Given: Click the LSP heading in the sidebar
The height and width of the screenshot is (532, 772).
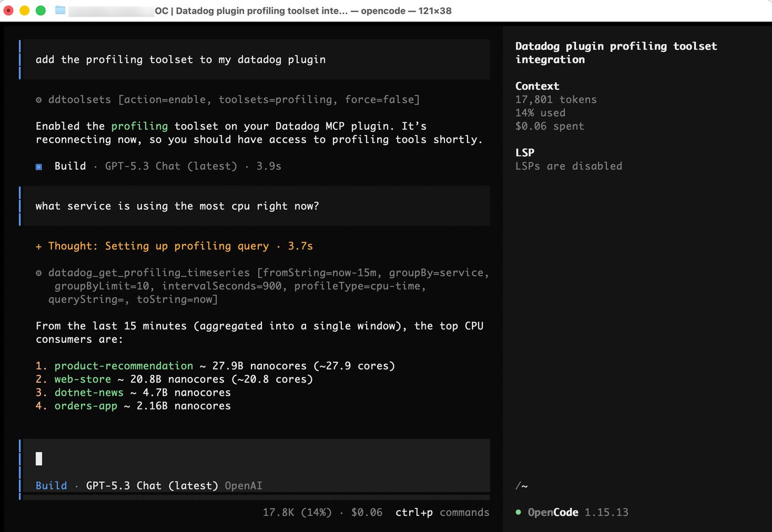Looking at the screenshot, I should coord(525,153).
